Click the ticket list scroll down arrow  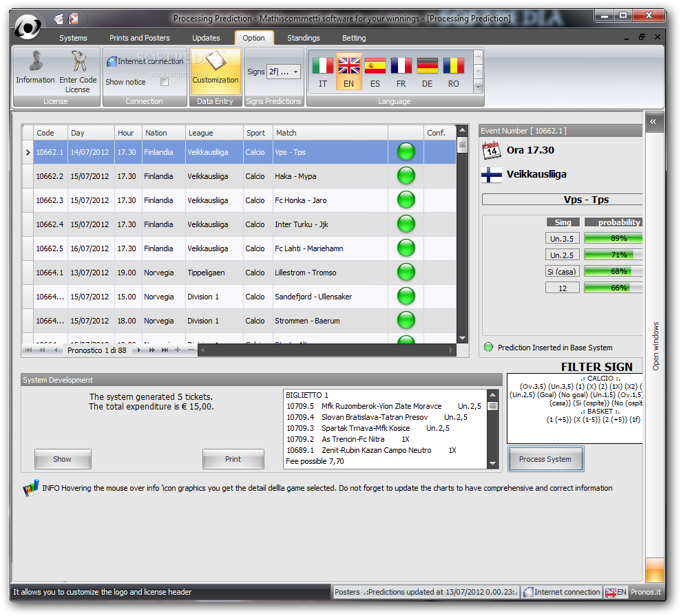[x=492, y=464]
